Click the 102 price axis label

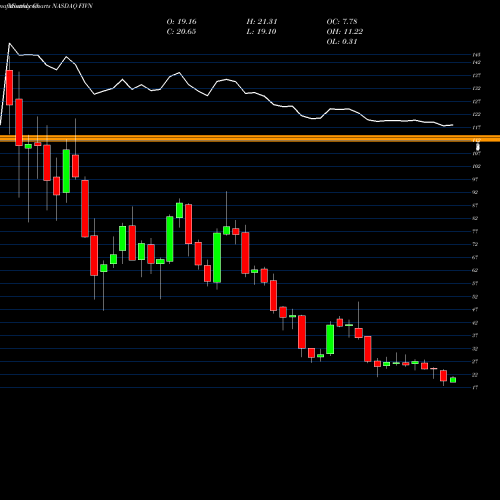(x=477, y=166)
